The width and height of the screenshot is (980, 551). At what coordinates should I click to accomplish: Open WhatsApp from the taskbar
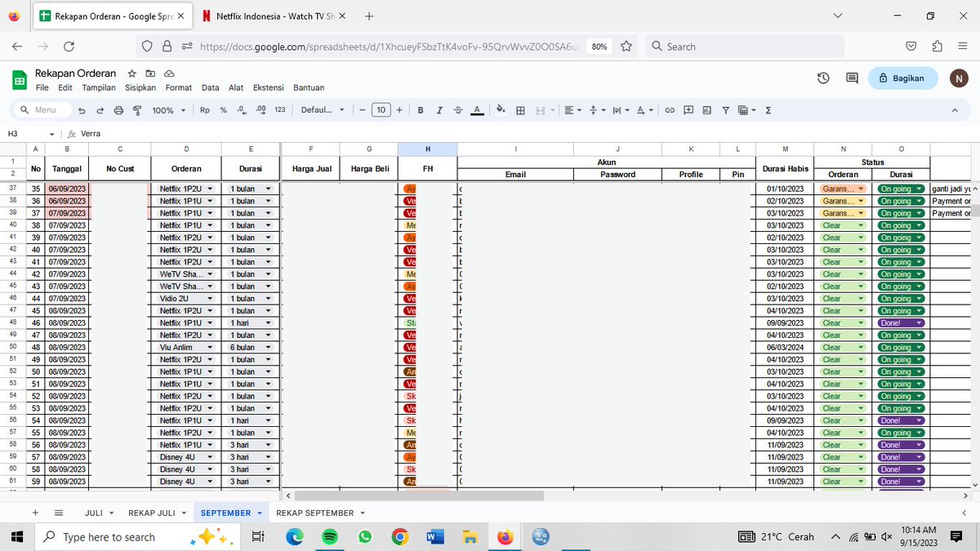[365, 537]
